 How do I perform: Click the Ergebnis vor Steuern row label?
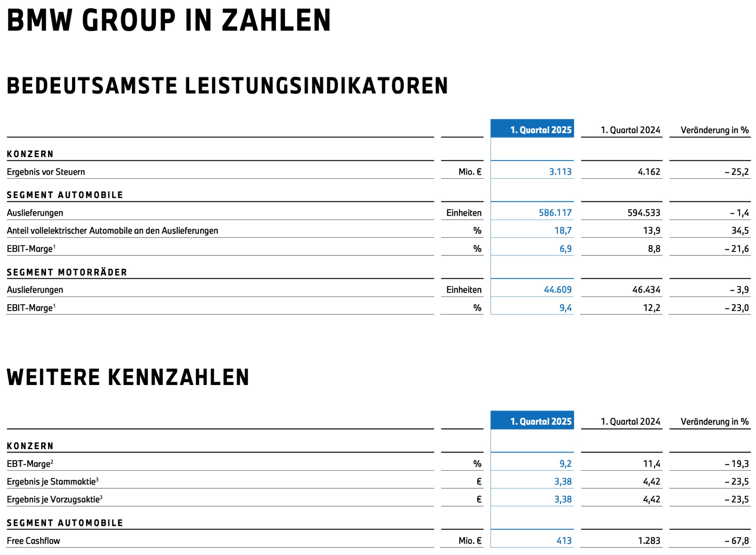tap(46, 172)
